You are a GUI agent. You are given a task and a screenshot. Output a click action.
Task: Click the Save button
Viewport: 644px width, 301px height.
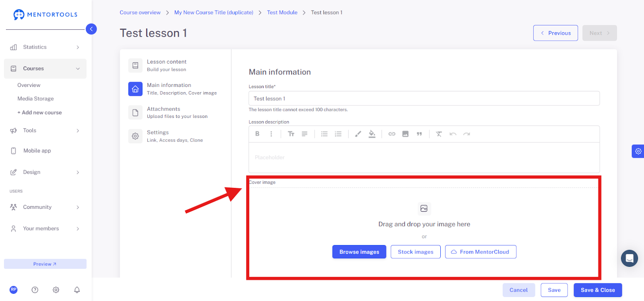click(x=554, y=290)
